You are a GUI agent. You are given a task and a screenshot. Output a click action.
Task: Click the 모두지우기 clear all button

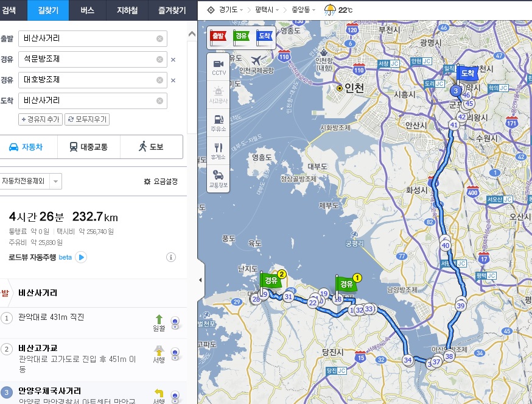87,119
